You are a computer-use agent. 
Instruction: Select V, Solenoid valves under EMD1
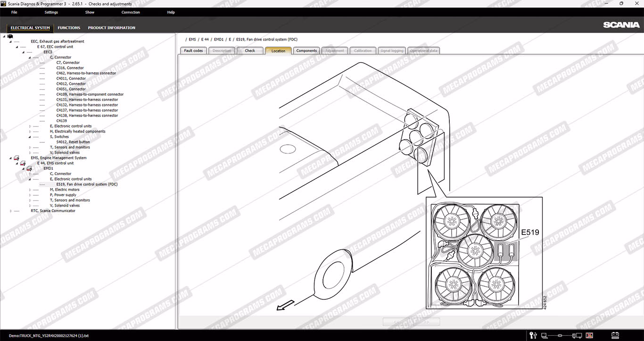point(65,206)
